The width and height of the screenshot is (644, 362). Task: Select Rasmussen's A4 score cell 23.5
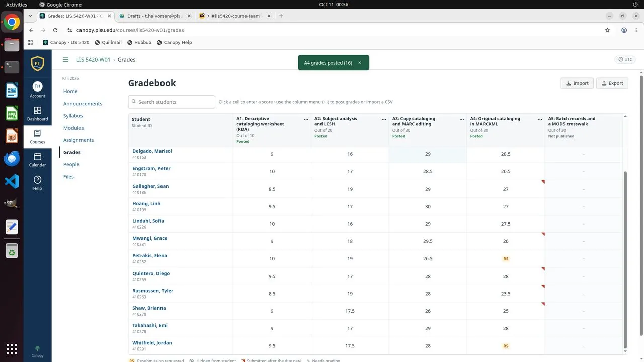[506, 294]
